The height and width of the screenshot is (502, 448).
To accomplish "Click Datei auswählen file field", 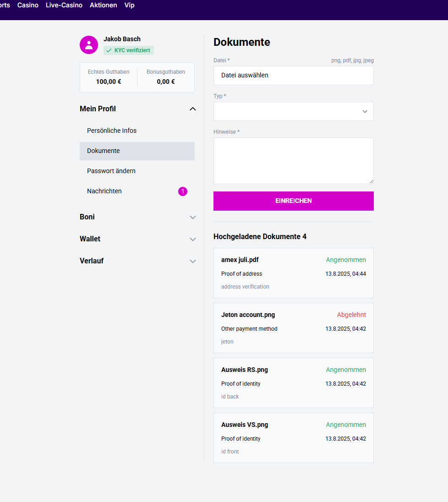I will (x=293, y=76).
